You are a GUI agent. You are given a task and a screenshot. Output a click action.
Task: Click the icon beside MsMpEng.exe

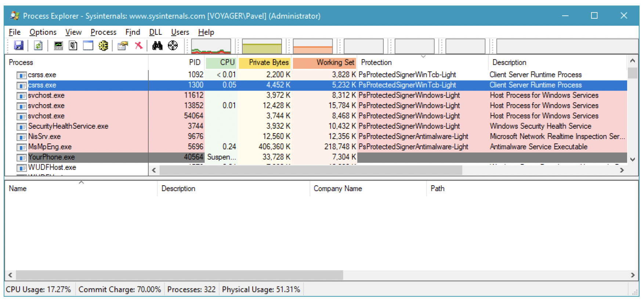tap(21, 147)
